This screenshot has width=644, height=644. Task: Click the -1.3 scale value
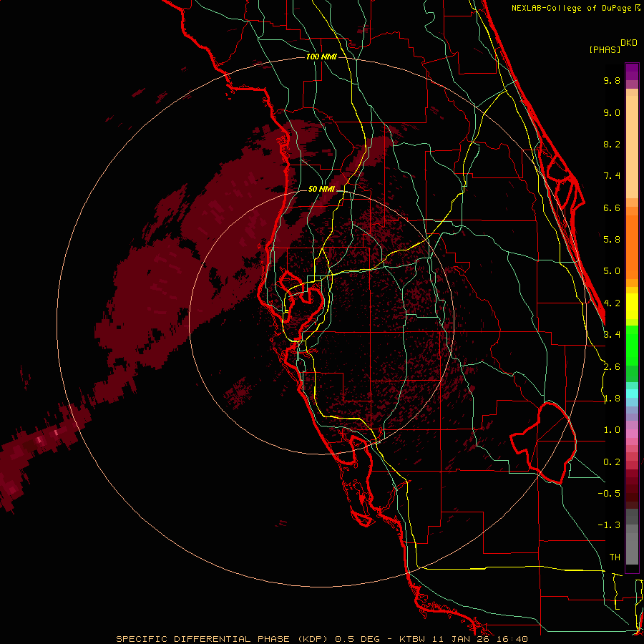pyautogui.click(x=609, y=525)
